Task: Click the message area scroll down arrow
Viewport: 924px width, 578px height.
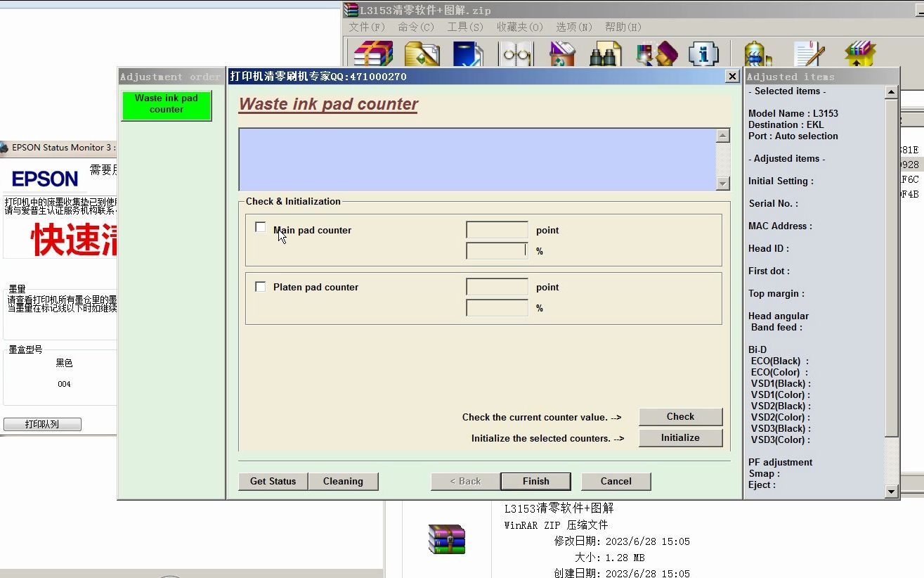Action: [723, 184]
